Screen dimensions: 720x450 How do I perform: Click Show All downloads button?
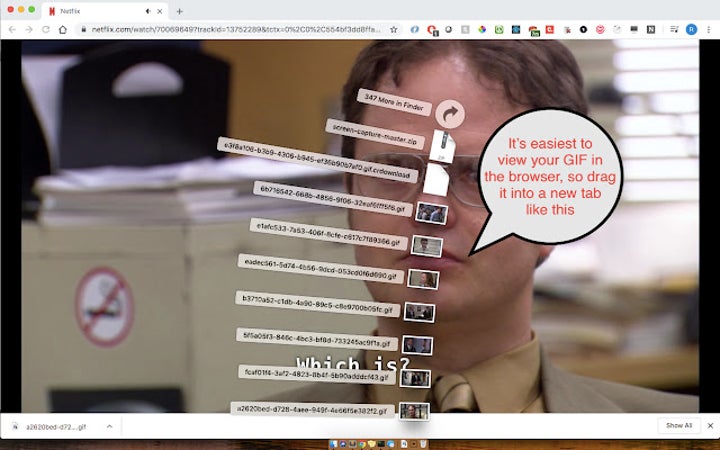tap(679, 425)
